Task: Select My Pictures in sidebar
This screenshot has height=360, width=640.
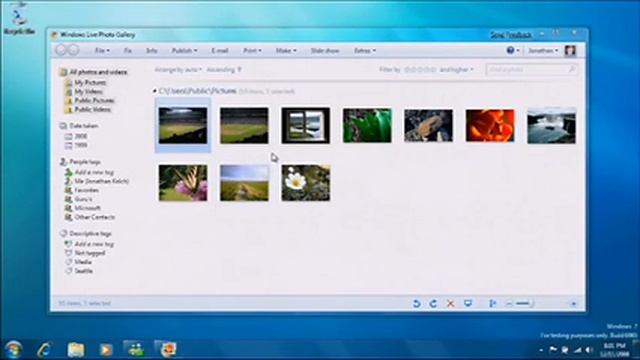Action: pyautogui.click(x=90, y=82)
